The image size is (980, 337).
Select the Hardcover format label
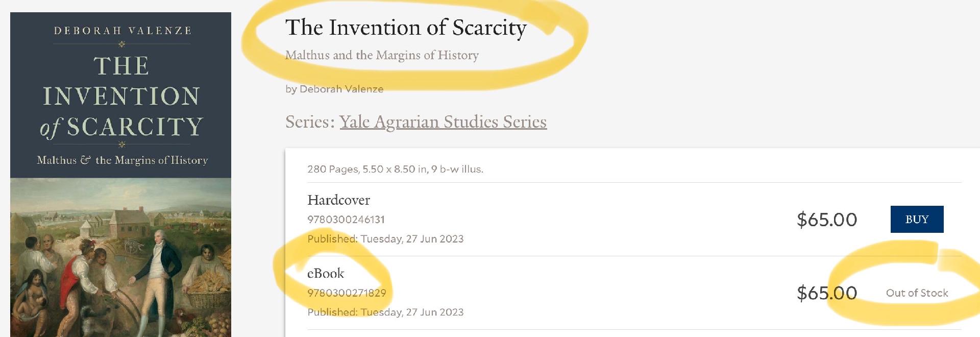[338, 200]
